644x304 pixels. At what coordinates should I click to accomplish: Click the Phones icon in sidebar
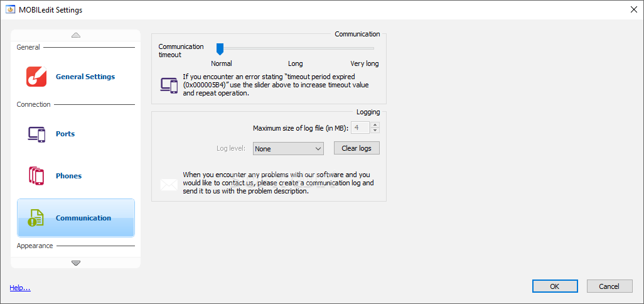(36, 175)
